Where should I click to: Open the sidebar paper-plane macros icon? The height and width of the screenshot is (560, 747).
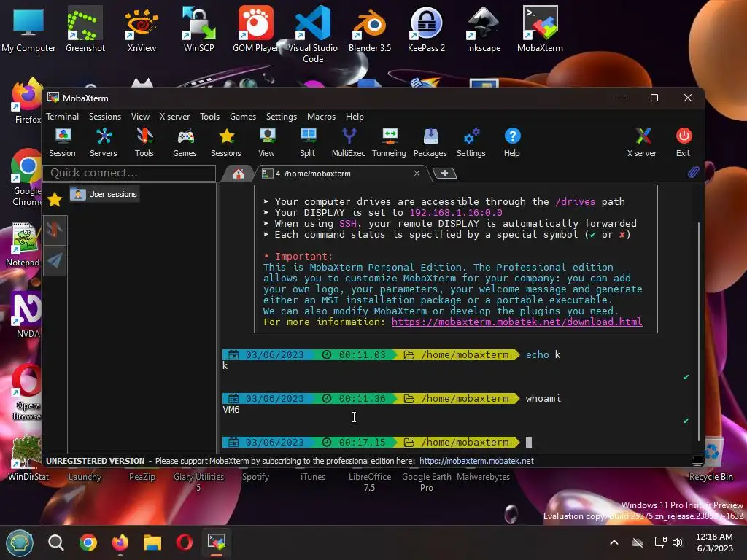[x=55, y=260]
